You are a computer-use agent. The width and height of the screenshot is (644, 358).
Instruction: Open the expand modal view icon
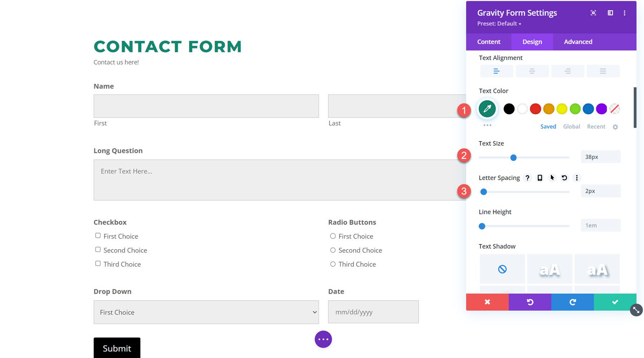pos(593,13)
